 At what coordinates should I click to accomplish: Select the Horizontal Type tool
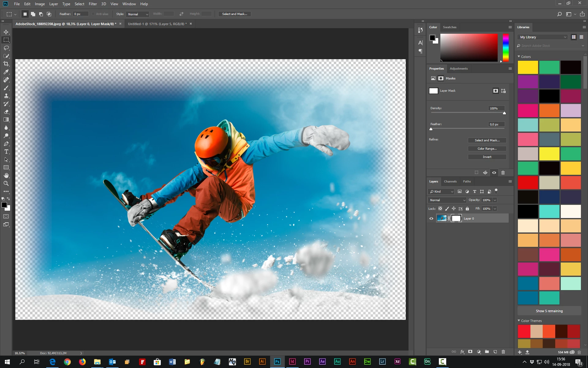(x=6, y=152)
